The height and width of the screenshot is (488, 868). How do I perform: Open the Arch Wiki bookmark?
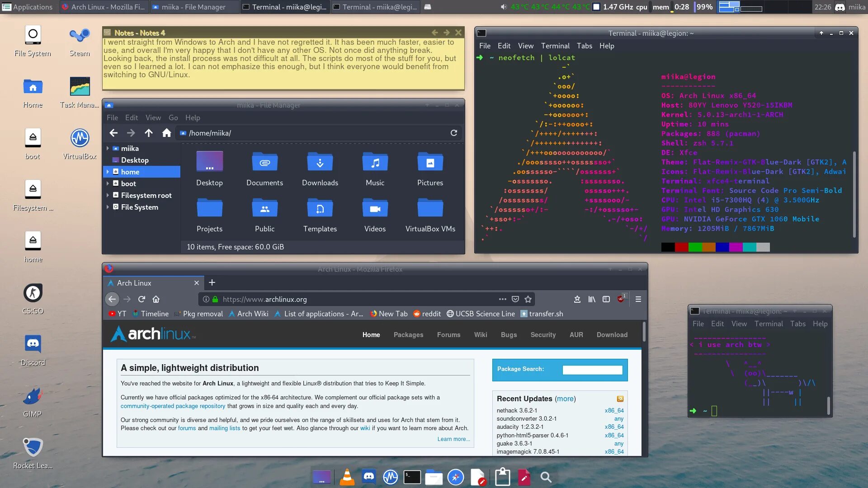[x=248, y=314]
